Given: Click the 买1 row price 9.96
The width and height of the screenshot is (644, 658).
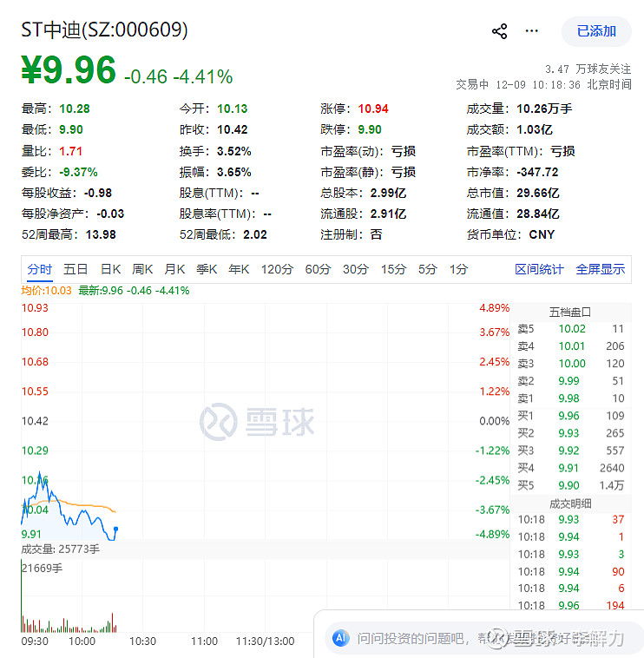Looking at the screenshot, I should [568, 416].
